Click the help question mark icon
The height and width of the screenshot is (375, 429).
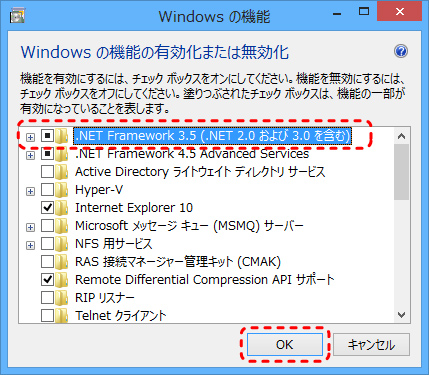pyautogui.click(x=401, y=51)
